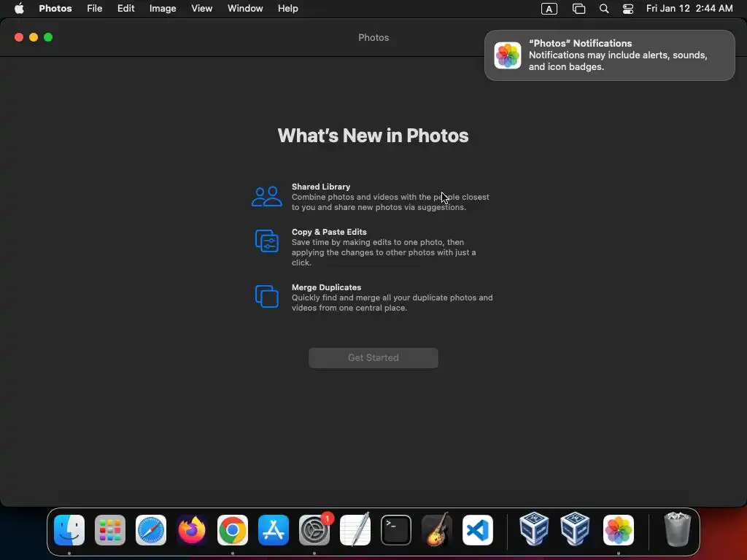The image size is (747, 560).
Task: Open Finder from the Dock
Action: coord(69,530)
